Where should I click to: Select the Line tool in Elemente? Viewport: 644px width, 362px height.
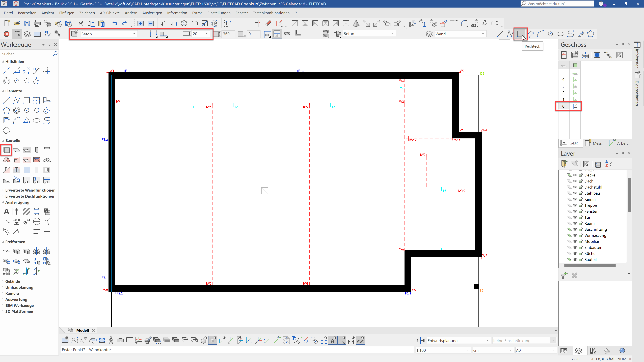(7, 100)
